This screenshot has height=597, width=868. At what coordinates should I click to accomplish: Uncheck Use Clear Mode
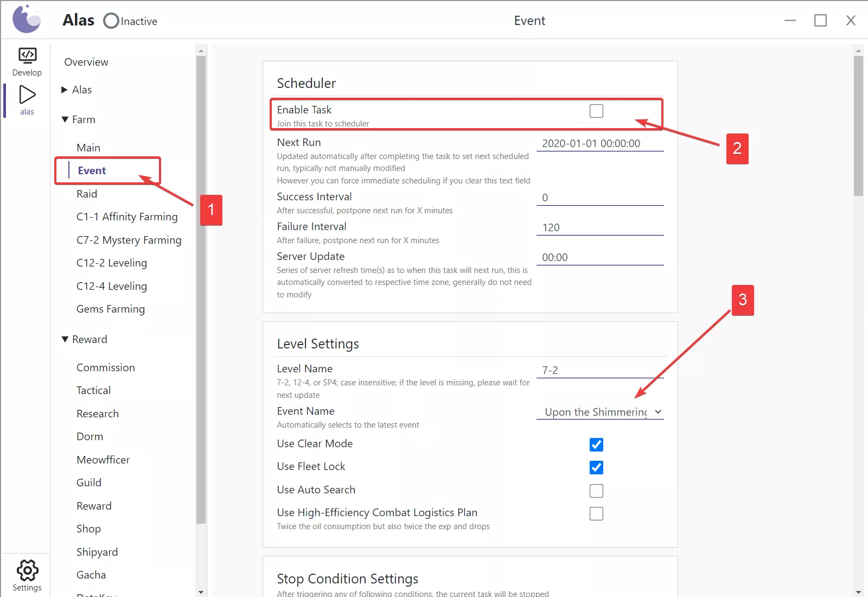coord(596,444)
